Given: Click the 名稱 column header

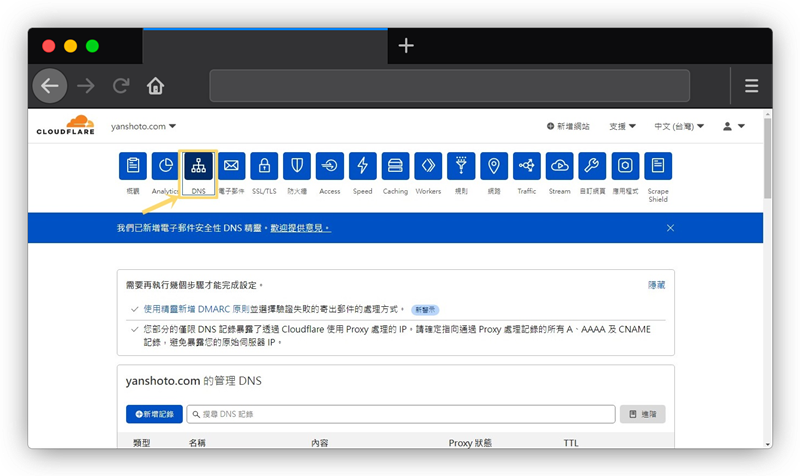Looking at the screenshot, I should click(197, 443).
